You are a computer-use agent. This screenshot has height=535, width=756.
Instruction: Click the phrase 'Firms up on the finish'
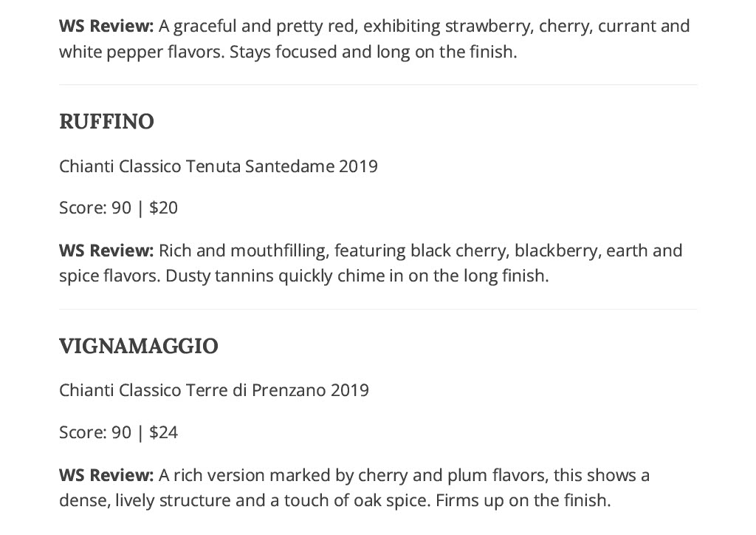[523, 501]
